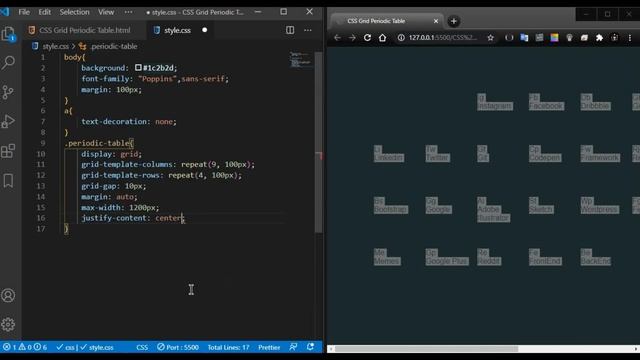
Task: Click the browser horizontal scrollbar
Action: tap(427, 349)
